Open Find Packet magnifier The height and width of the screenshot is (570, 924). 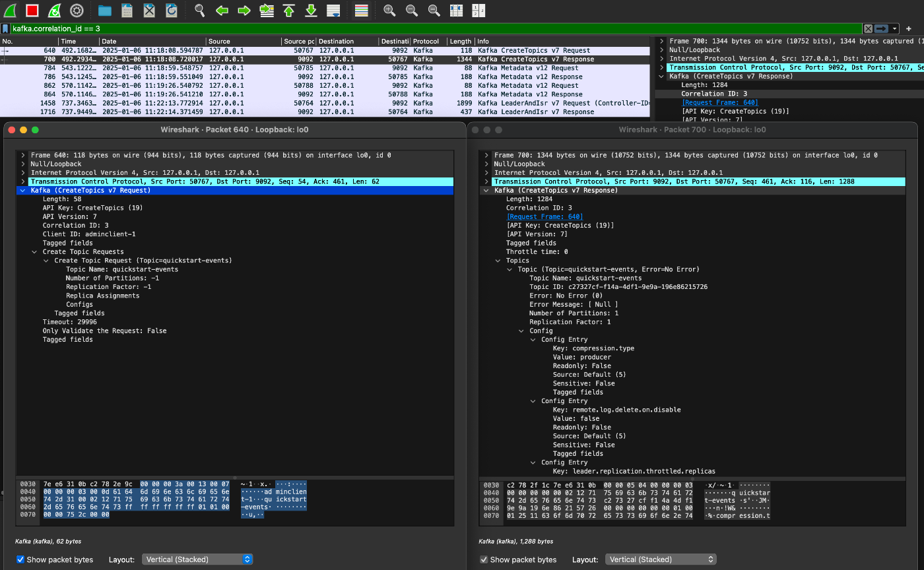tap(199, 10)
